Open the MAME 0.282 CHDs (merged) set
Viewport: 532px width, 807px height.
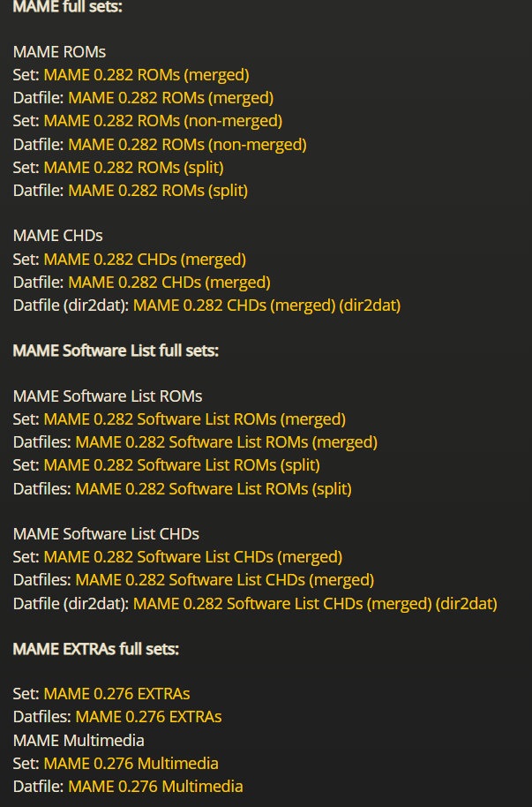tap(145, 260)
